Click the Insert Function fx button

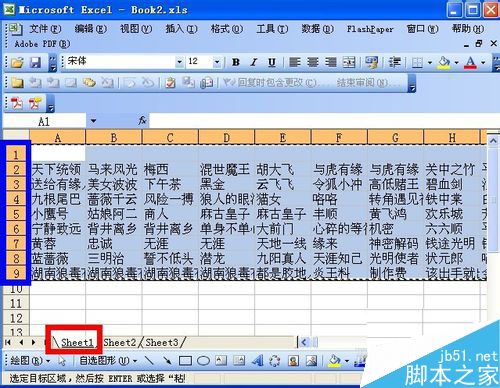point(142,120)
